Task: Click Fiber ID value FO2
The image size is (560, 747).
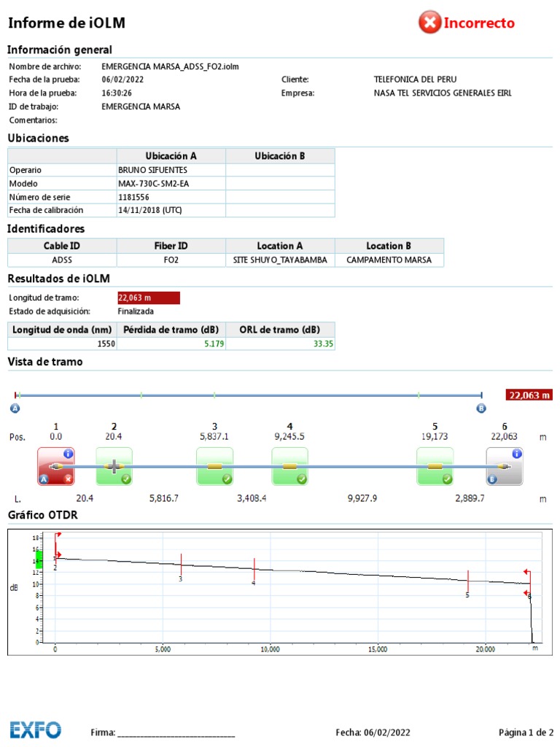Action: [171, 260]
